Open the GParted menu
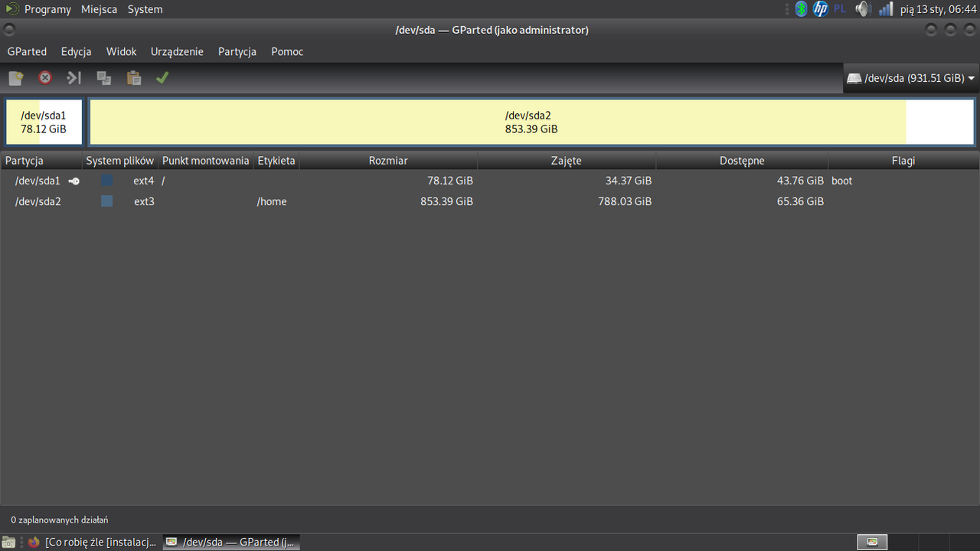980x551 pixels. (x=27, y=52)
